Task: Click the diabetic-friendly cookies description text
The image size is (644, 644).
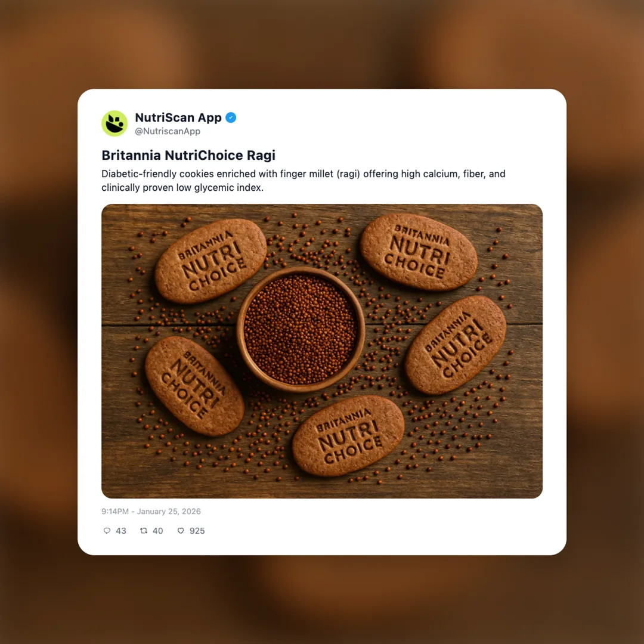Action: click(x=304, y=181)
